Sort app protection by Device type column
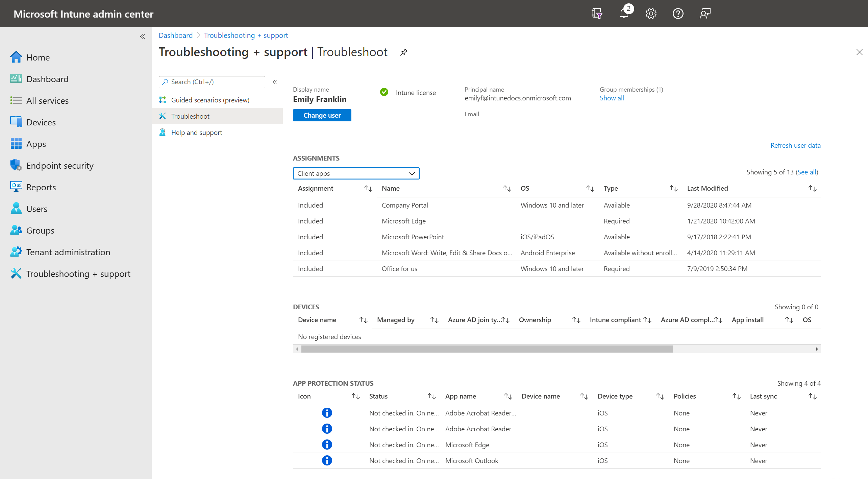 [x=660, y=396]
